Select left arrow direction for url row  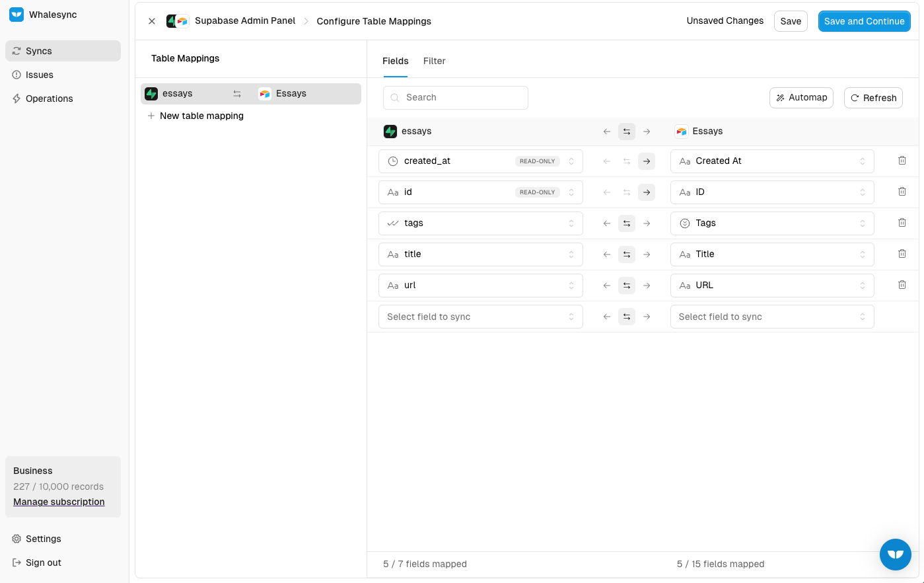607,286
